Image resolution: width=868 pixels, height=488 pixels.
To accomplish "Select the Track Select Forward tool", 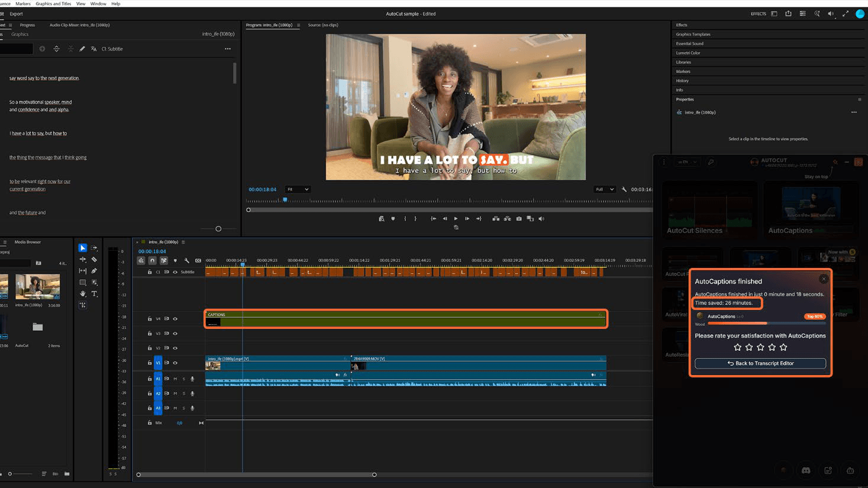I will pos(94,248).
